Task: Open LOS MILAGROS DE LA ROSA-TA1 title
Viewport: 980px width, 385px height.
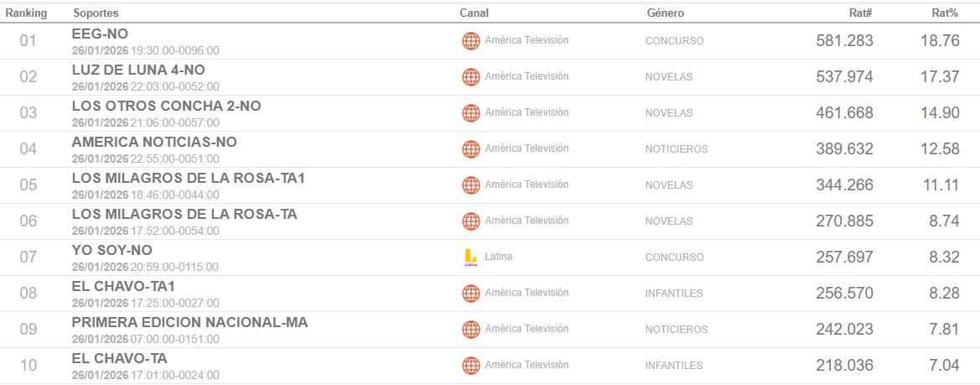Action: (188, 178)
